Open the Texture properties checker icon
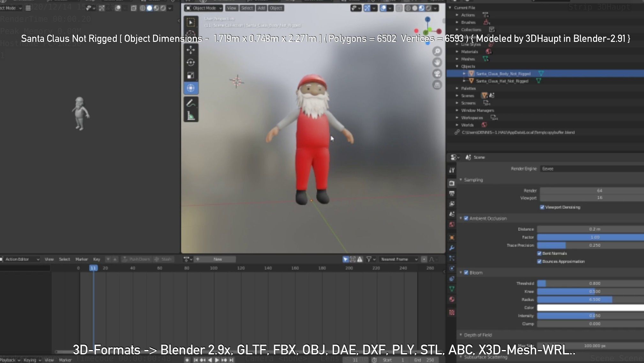The height and width of the screenshot is (363, 644). pyautogui.click(x=452, y=313)
